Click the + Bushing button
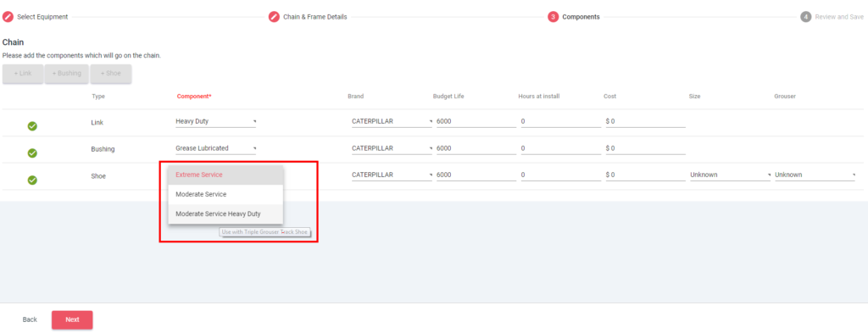Viewport: 868px width, 333px height. coord(66,74)
